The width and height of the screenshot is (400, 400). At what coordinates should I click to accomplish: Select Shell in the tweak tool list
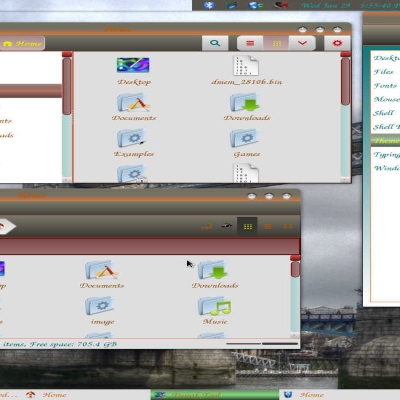384,113
